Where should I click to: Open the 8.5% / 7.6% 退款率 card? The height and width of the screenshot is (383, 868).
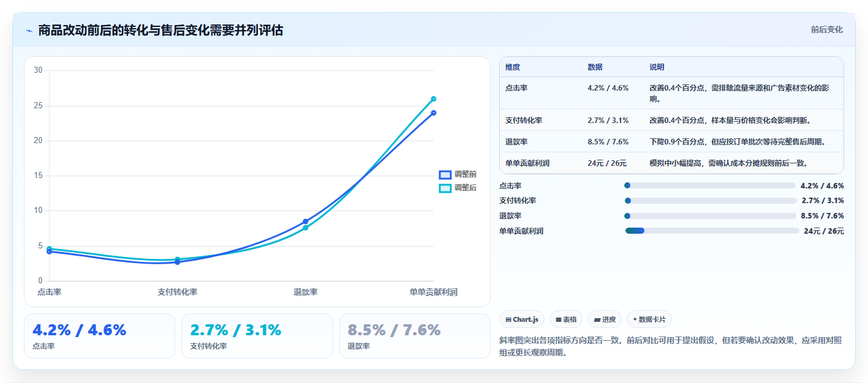[415, 336]
